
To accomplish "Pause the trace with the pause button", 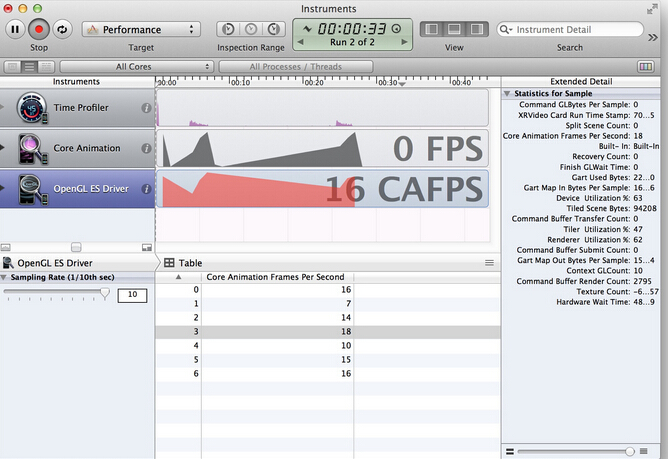I will point(15,30).
